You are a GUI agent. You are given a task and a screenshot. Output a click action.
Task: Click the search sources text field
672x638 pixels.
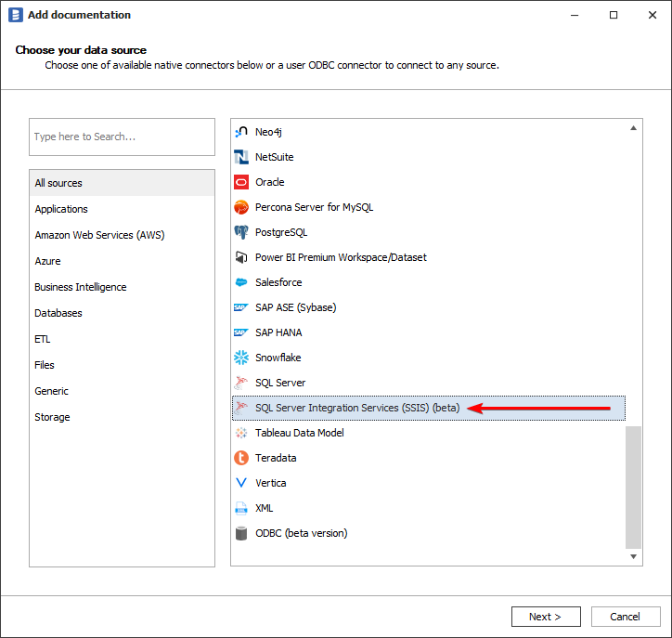pos(122,137)
